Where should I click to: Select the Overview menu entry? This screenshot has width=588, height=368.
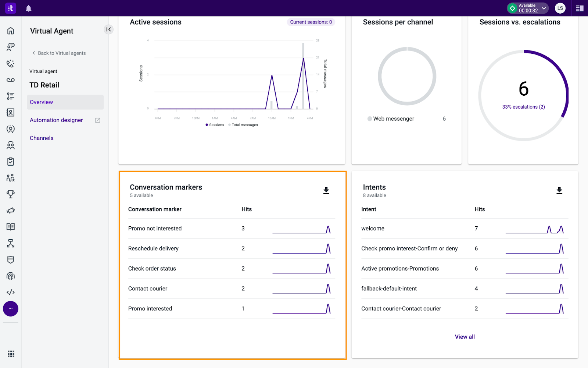click(x=41, y=102)
